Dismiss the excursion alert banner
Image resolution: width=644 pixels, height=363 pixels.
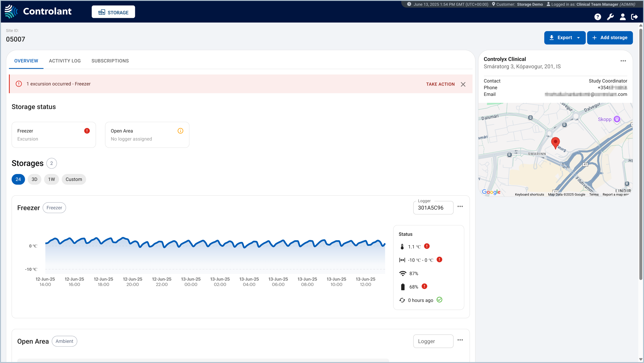click(463, 84)
